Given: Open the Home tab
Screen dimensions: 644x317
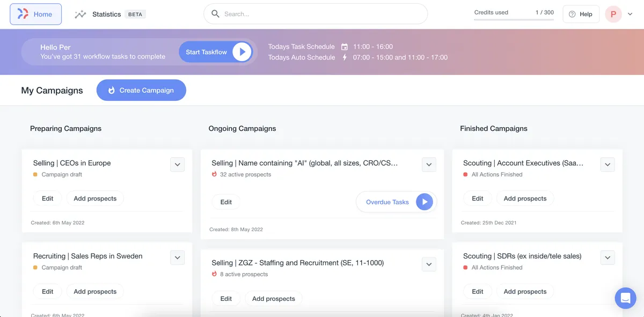Looking at the screenshot, I should click(36, 14).
